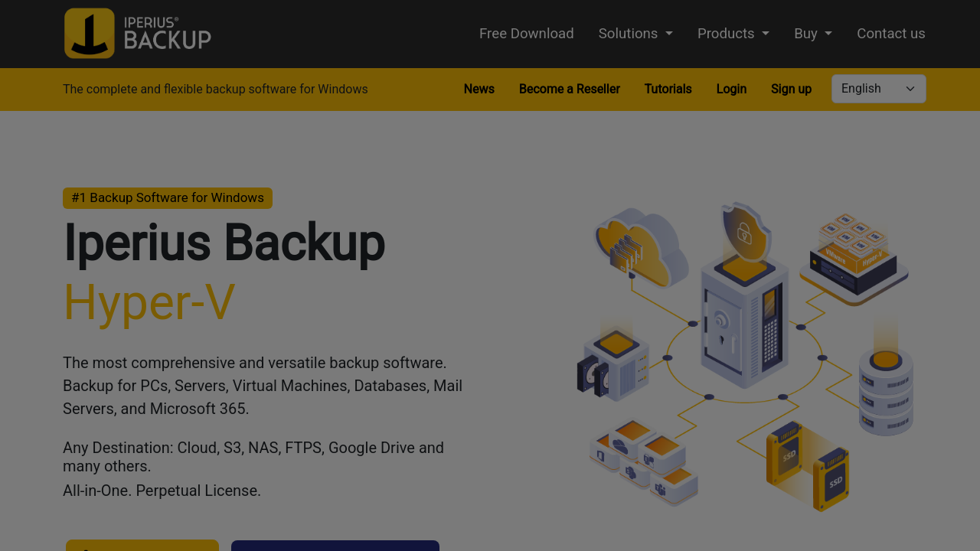This screenshot has width=980, height=551.
Task: Open the English language selector
Action: 878,89
